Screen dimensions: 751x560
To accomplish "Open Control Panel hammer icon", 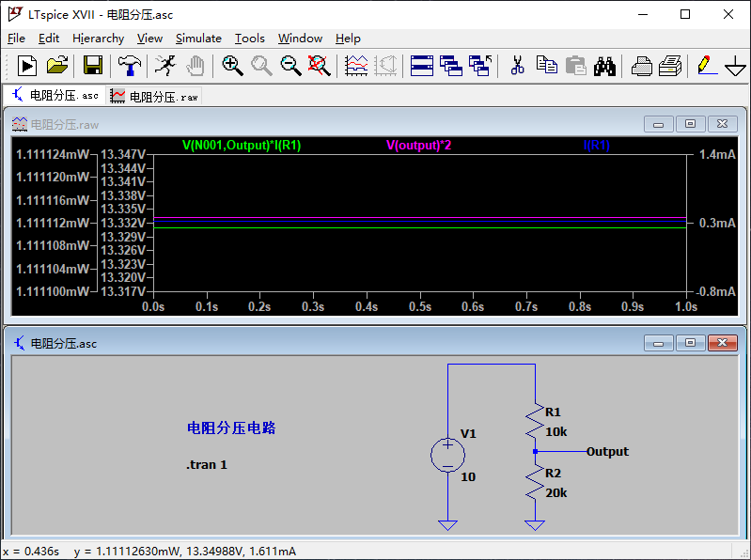I will coord(129,65).
